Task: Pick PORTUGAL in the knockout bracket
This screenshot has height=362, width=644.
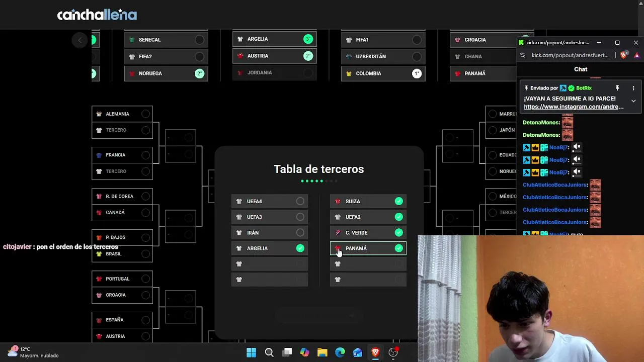Action: 122,279
